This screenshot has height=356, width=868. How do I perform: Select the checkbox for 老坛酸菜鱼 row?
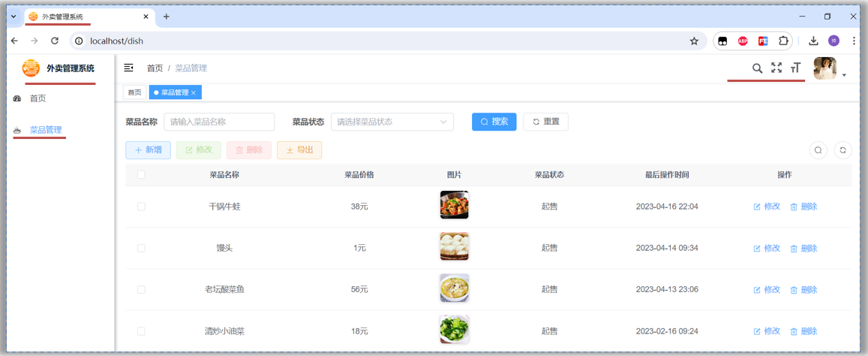(141, 290)
